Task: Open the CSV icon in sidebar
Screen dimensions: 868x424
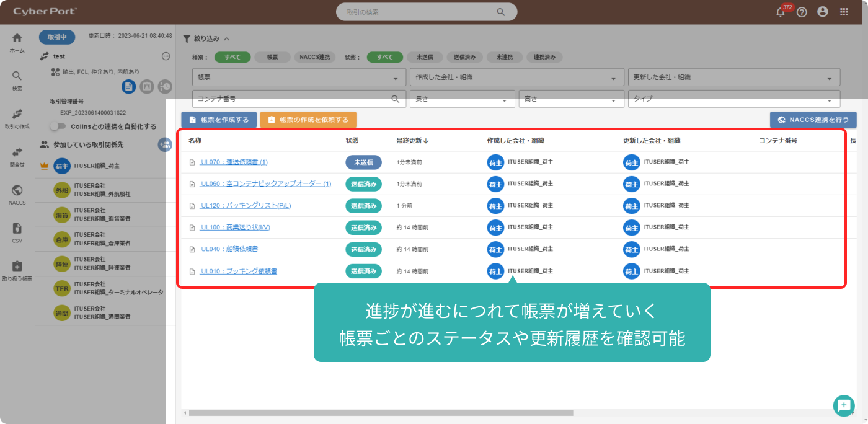Action: [x=17, y=229]
